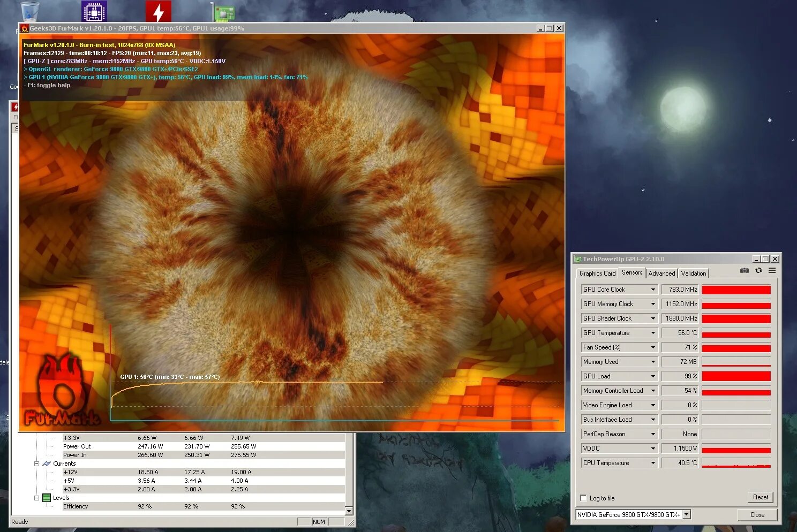Open the Recycle Bin desktop icon

tap(30, 11)
